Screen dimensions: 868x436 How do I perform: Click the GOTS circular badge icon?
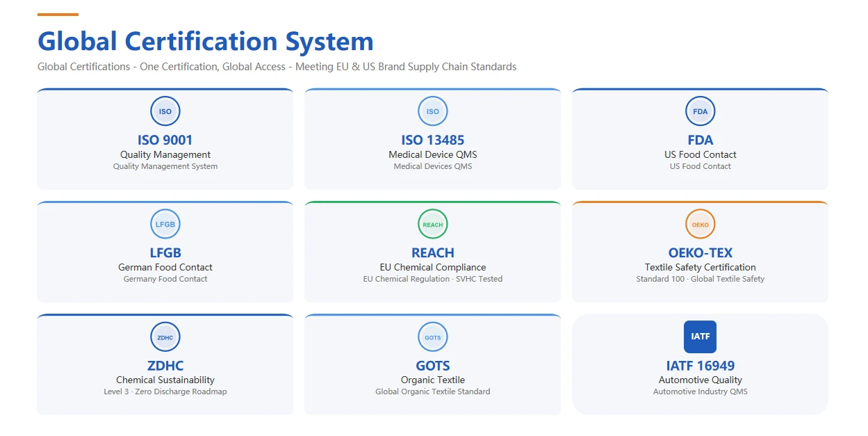(x=433, y=337)
